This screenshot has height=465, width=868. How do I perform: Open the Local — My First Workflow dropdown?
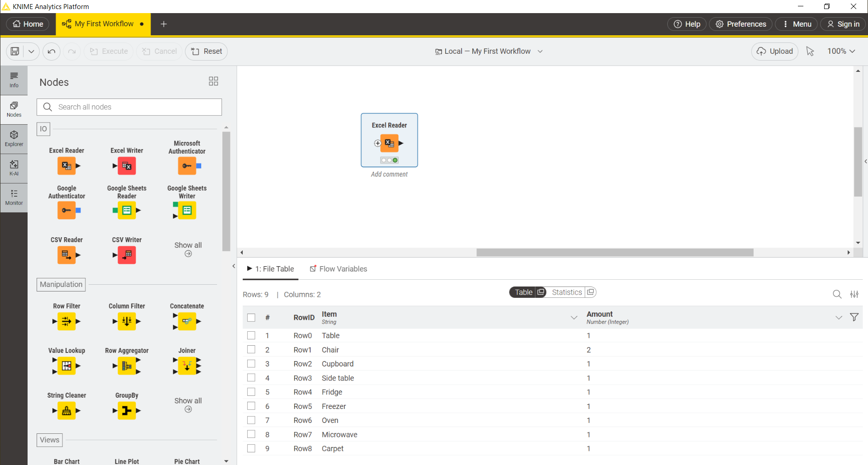489,51
